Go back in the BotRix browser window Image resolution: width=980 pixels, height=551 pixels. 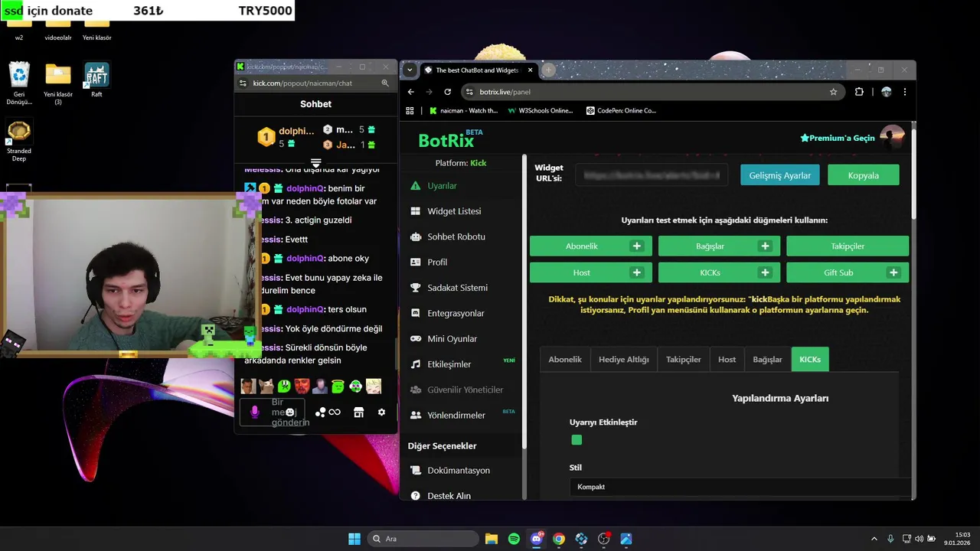(x=411, y=92)
